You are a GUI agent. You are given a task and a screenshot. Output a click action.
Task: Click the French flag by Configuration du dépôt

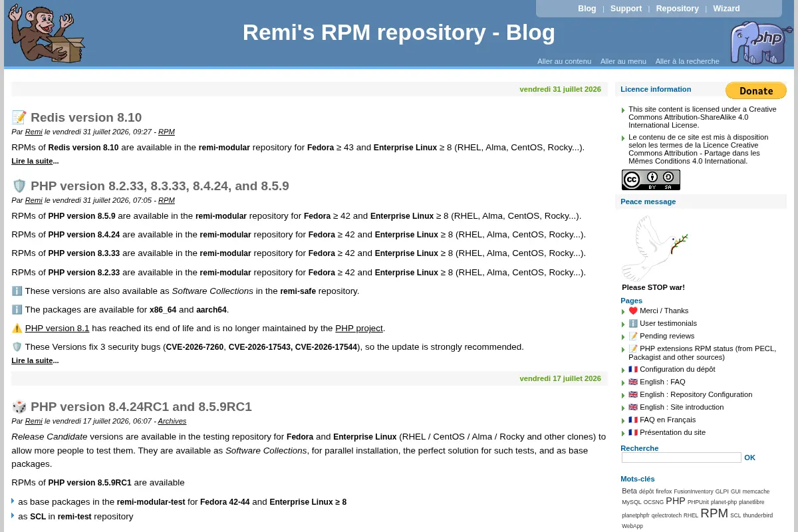[633, 369]
